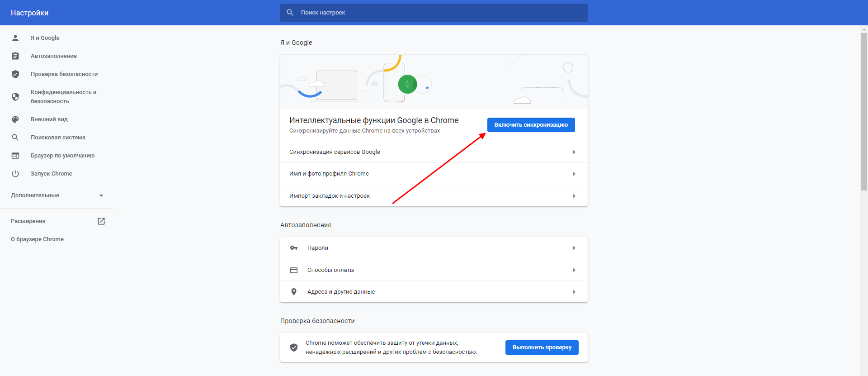
Task: Open the Адреса и другие данные arrow
Action: pyautogui.click(x=574, y=292)
